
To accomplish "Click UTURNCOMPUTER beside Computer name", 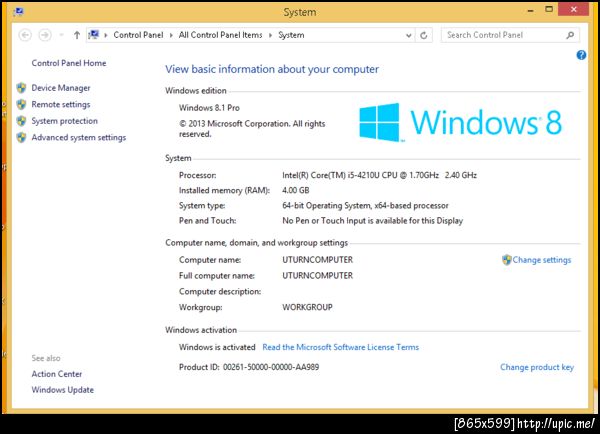I will tap(318, 260).
